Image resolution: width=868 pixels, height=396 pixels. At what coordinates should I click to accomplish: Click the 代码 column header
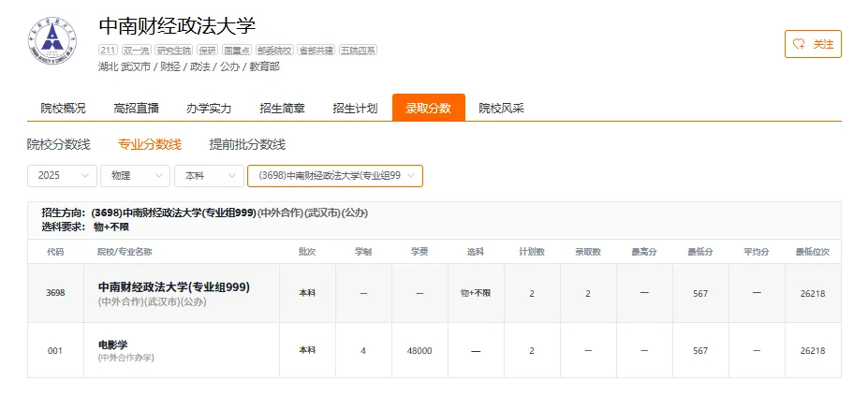click(55, 252)
